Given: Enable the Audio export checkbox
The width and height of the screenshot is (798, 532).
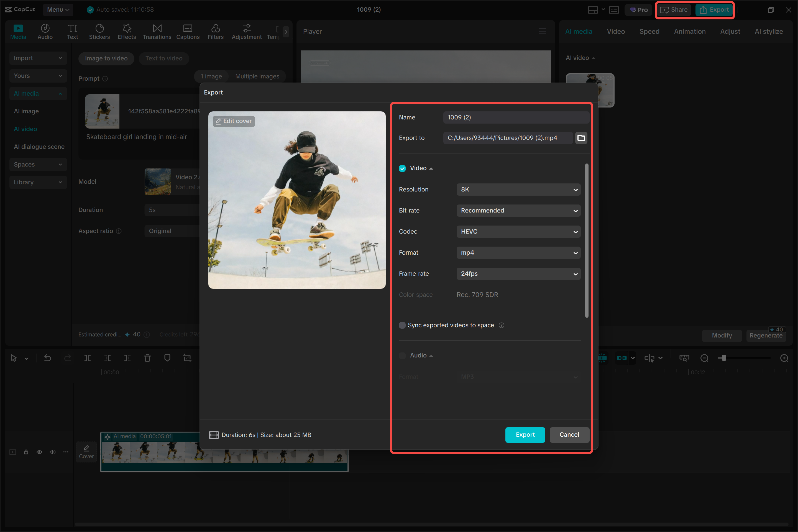Looking at the screenshot, I should [402, 355].
